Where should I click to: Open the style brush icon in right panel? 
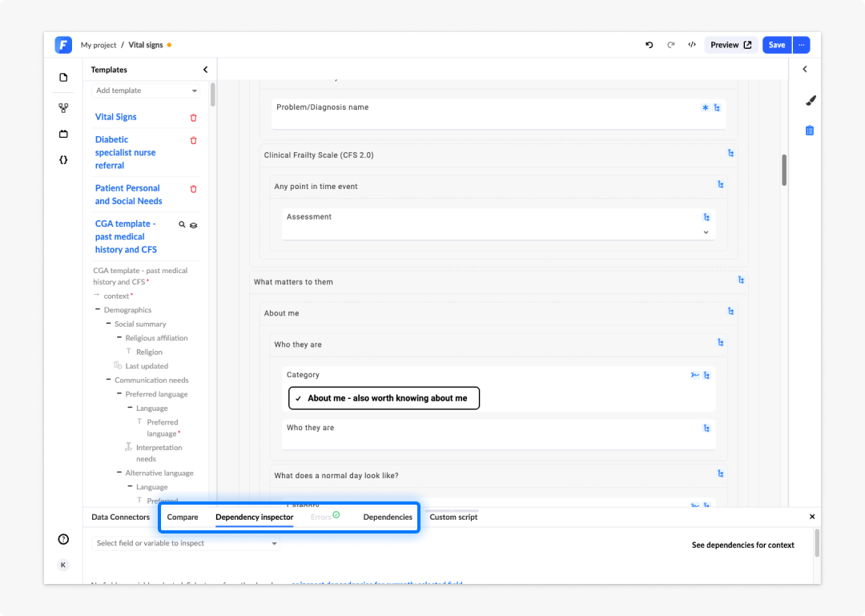click(x=810, y=100)
